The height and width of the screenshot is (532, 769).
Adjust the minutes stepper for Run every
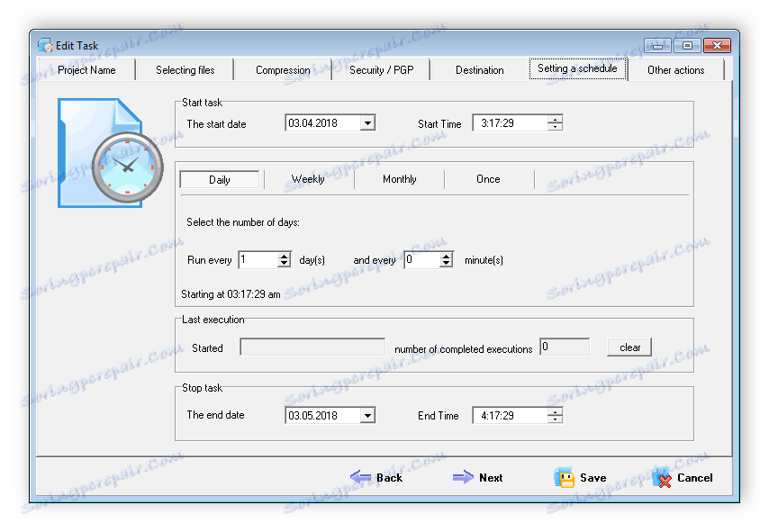[447, 259]
